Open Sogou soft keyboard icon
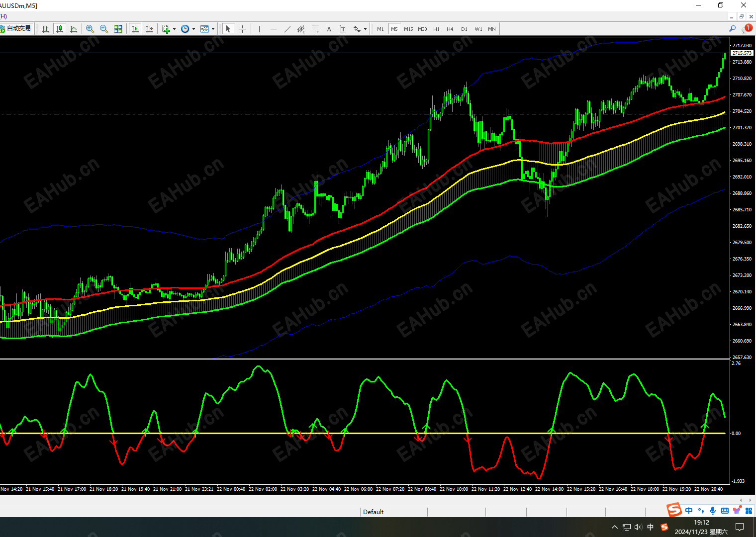The image size is (756, 537). click(725, 511)
